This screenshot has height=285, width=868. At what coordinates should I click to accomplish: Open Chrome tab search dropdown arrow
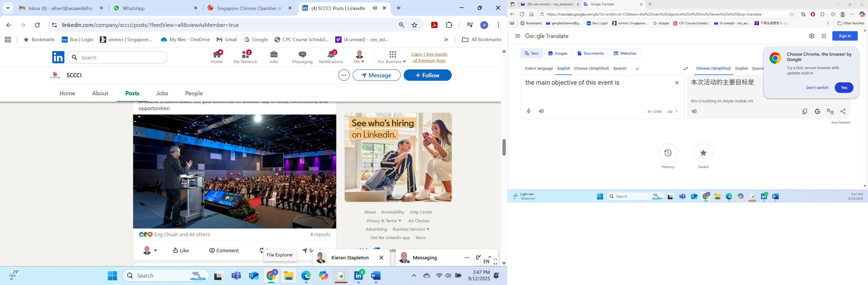(x=8, y=8)
